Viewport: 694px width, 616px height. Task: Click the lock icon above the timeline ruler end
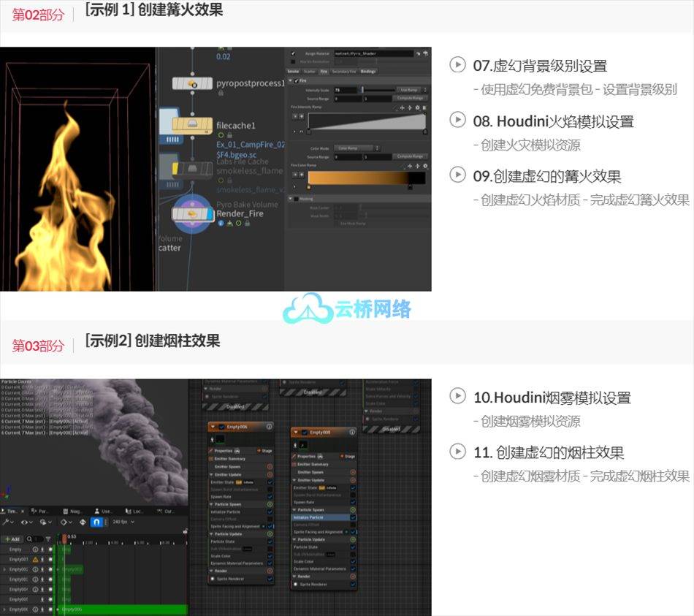point(185,531)
